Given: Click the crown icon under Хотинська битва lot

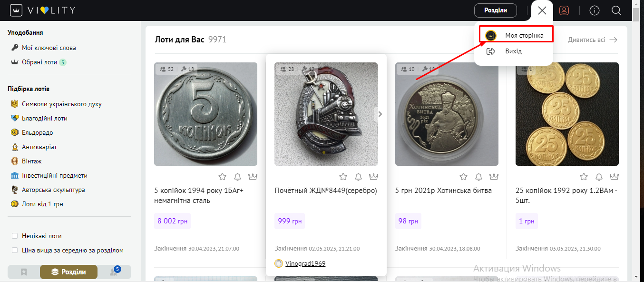Looking at the screenshot, I should (x=494, y=177).
